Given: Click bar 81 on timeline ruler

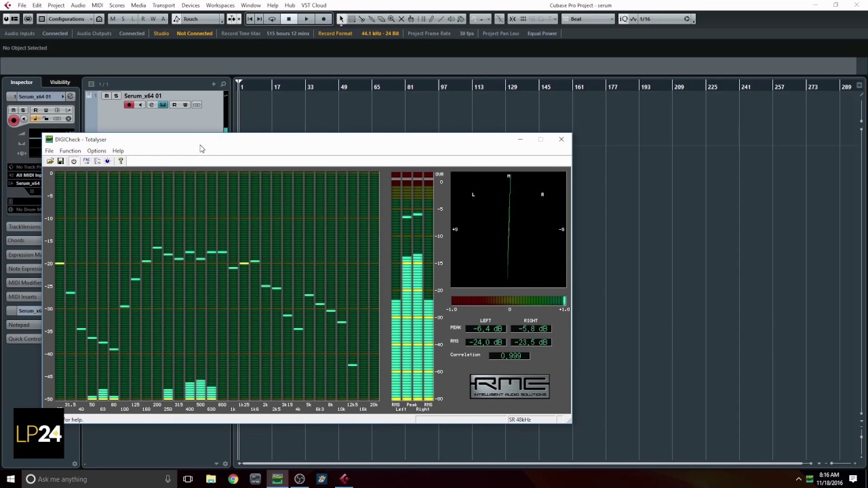Looking at the screenshot, I should (410, 87).
